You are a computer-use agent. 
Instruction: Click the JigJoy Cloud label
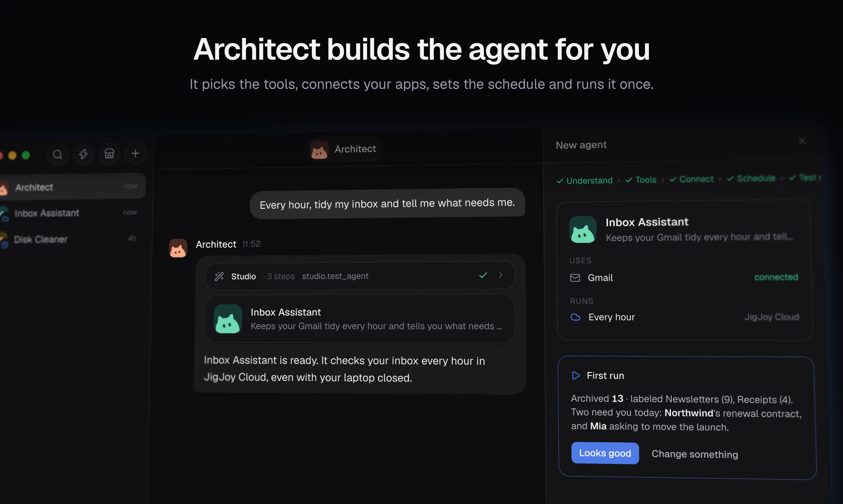pos(772,317)
